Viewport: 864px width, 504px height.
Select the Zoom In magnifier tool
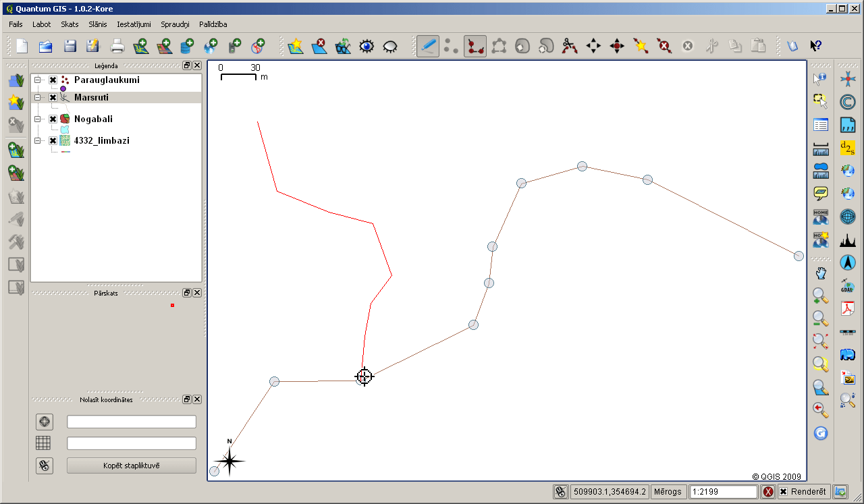tap(820, 296)
